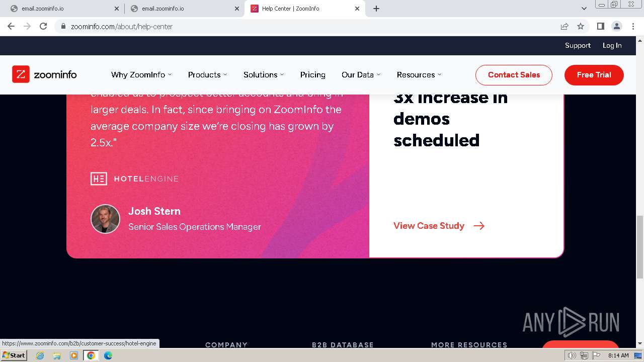The width and height of the screenshot is (644, 362).
Task: Click the ZoomInfo logo in header
Action: click(x=44, y=74)
